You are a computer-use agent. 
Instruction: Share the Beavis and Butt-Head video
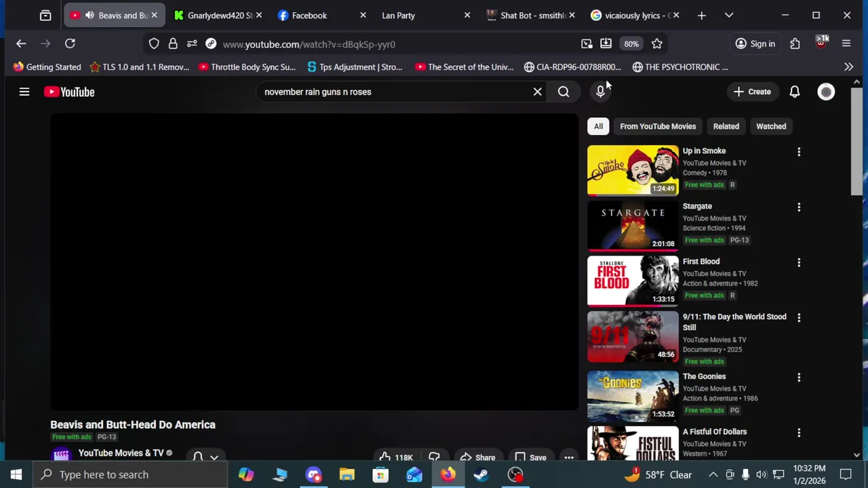(x=477, y=457)
